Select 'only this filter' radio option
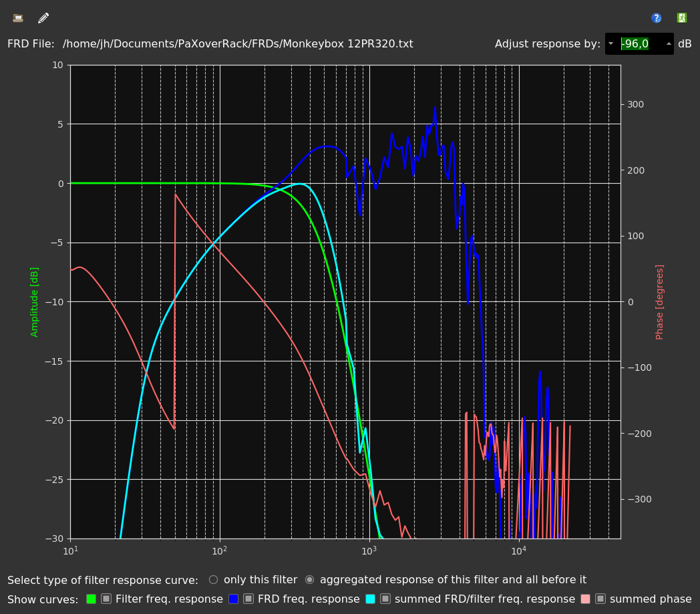700x614 pixels. [x=213, y=580]
